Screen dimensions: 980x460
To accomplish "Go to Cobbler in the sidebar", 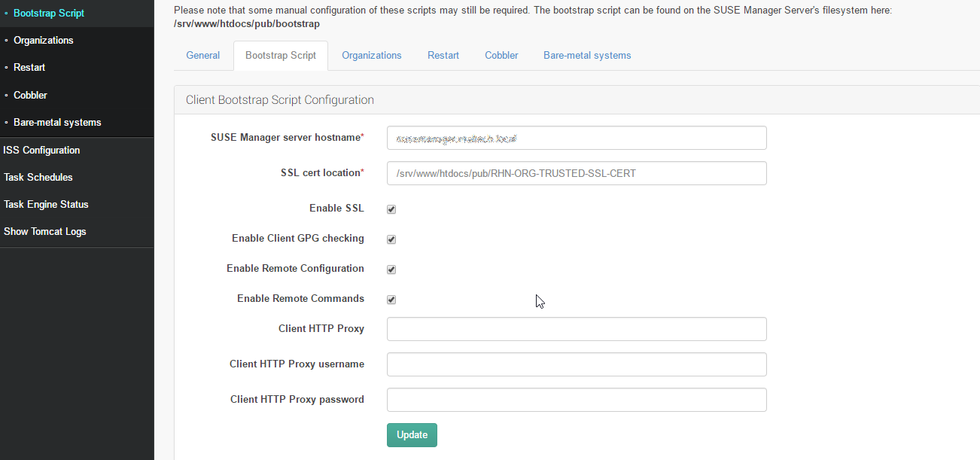I will point(30,95).
